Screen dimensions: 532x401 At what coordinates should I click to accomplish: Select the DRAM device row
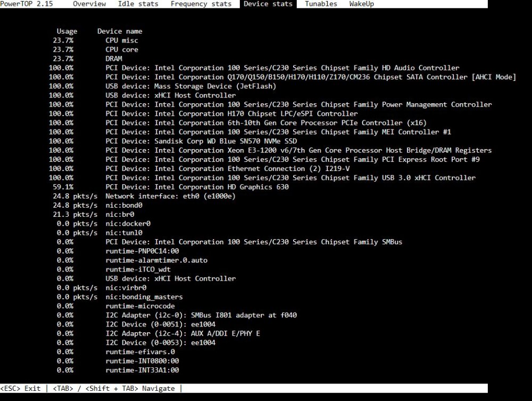point(87,59)
